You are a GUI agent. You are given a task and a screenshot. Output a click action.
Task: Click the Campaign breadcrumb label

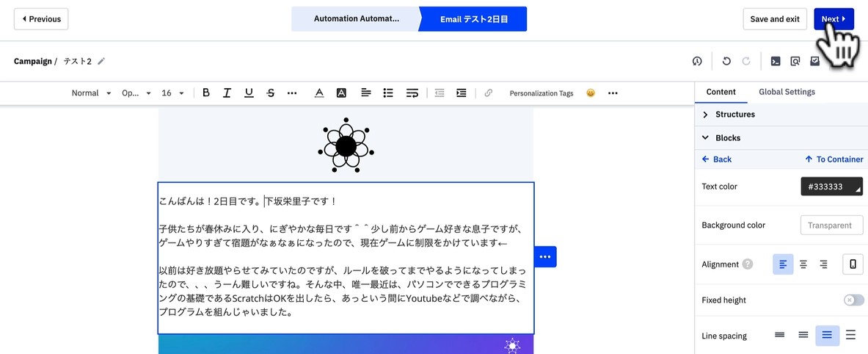(x=33, y=61)
